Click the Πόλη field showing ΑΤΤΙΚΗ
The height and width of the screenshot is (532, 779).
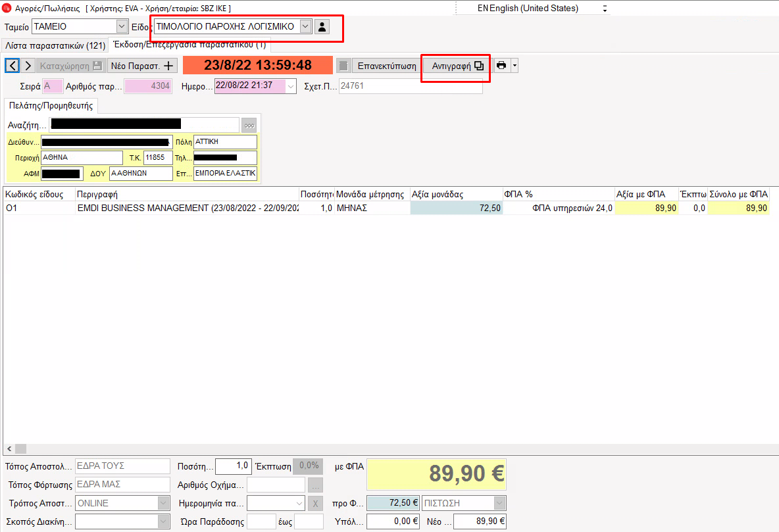225,141
